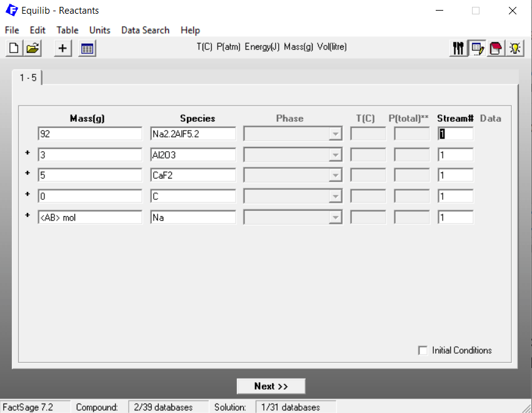Select the 1 - 5 reactants tab
532x413 pixels.
click(28, 77)
